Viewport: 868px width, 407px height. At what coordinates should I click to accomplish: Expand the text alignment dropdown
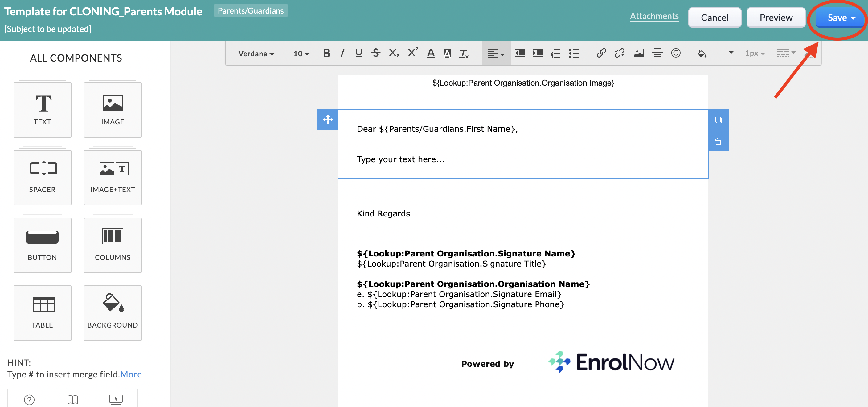496,53
